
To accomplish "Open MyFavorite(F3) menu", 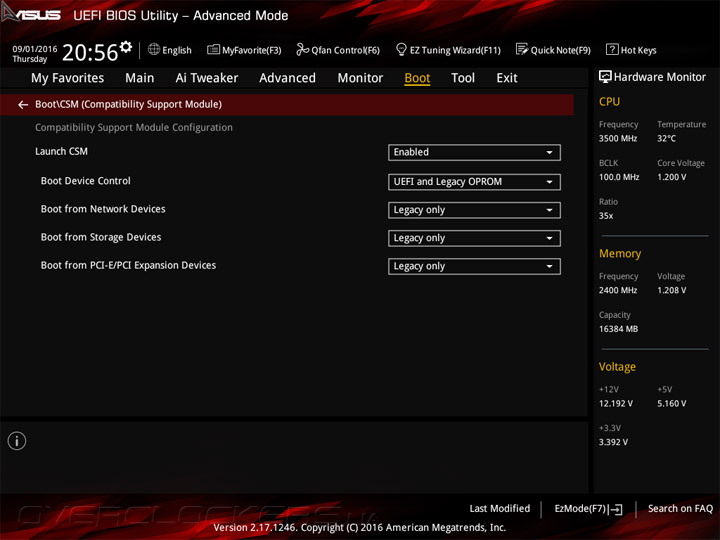I will click(244, 50).
